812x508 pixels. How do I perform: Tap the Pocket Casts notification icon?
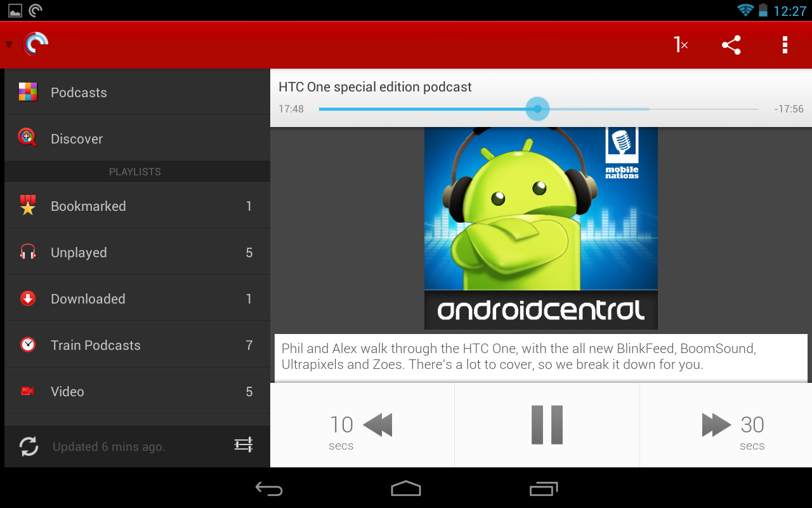point(36,10)
